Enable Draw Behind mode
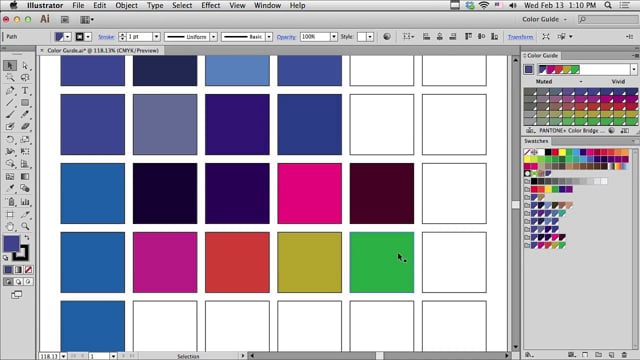This screenshot has height=360, width=640. 18,282
